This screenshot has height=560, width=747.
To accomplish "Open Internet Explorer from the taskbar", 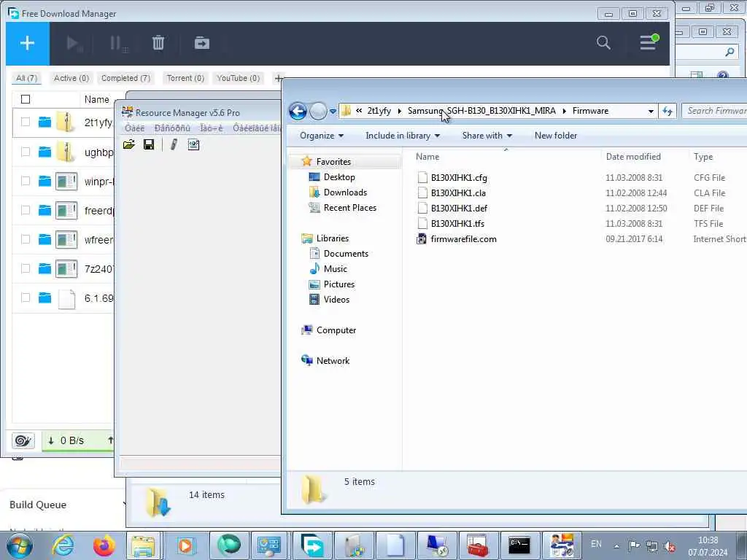I will pyautogui.click(x=63, y=545).
